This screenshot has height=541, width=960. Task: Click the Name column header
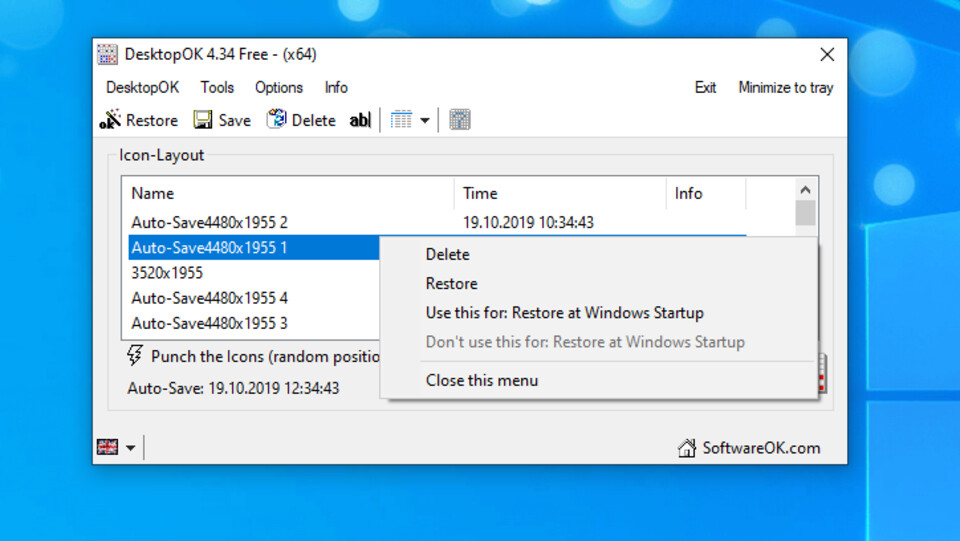point(289,193)
